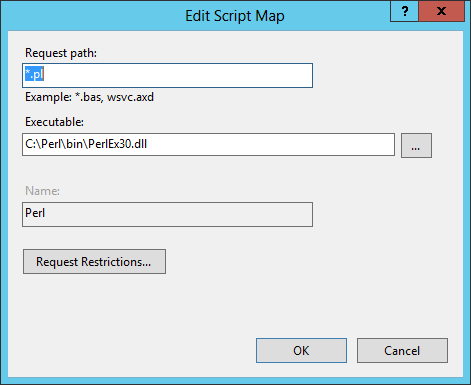Browse for executable with the ellipsis button
471x385 pixels.
(x=416, y=145)
